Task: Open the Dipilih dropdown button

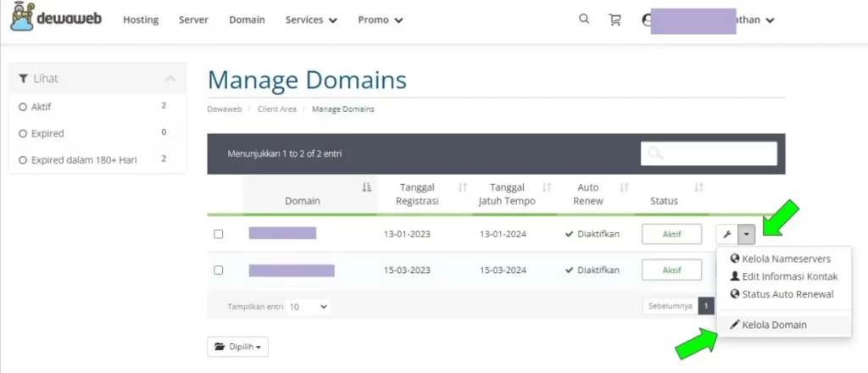Action: pos(237,346)
